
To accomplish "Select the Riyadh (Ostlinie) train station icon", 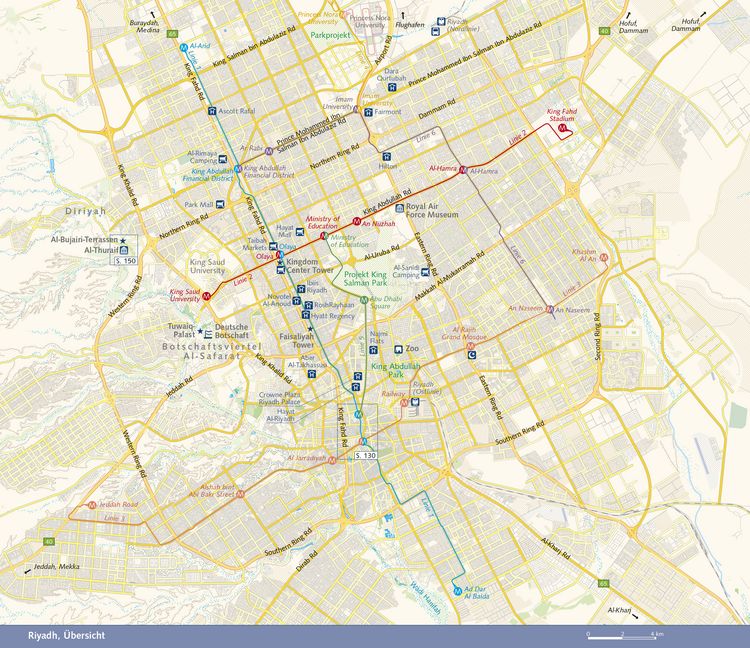I will pyautogui.click(x=415, y=402).
